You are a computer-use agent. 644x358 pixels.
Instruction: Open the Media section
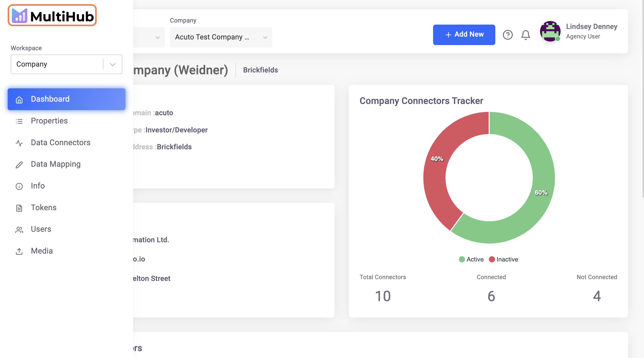pyautogui.click(x=67, y=251)
